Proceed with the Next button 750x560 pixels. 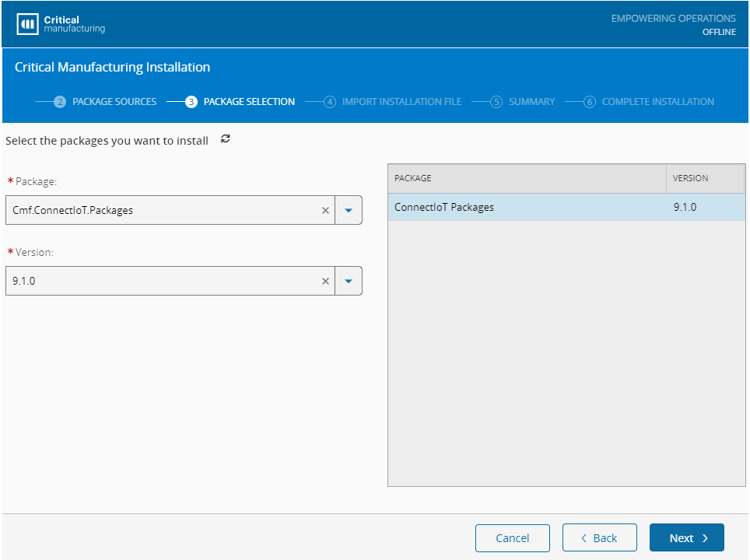[x=686, y=538]
